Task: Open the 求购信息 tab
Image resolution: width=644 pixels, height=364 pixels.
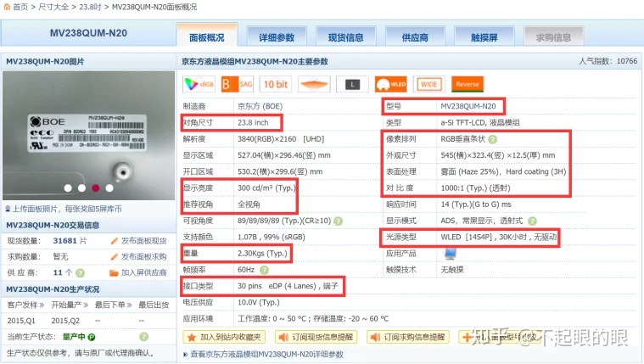Action: pos(554,36)
